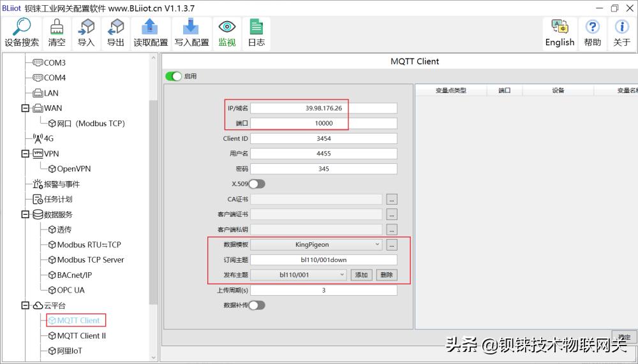The image size is (638, 364).
Task: Click browse button beside 数据模板
Action: pyautogui.click(x=392, y=245)
